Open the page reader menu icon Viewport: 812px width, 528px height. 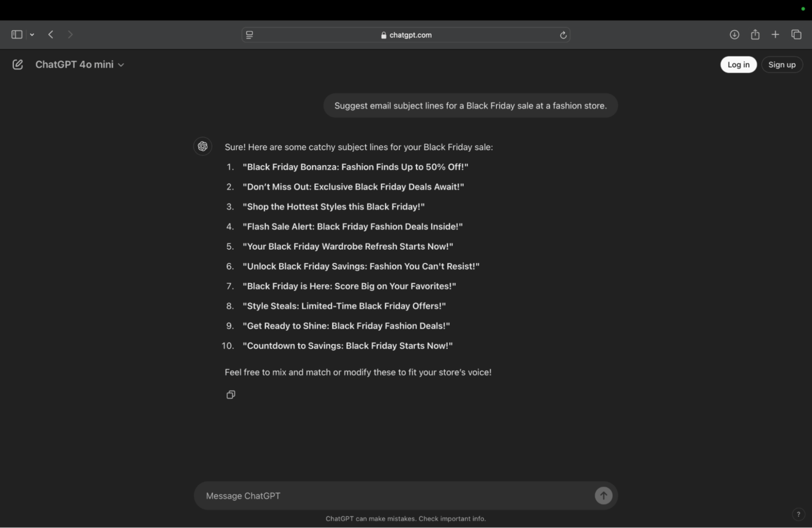point(249,35)
